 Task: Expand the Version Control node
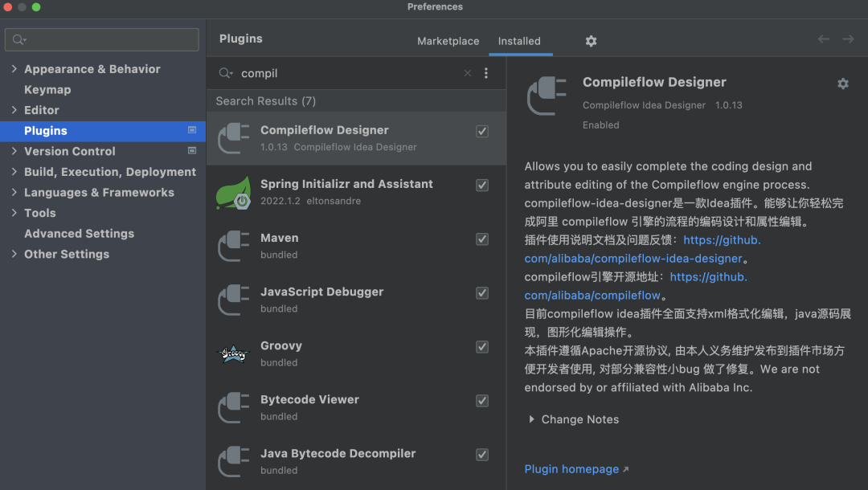14,150
